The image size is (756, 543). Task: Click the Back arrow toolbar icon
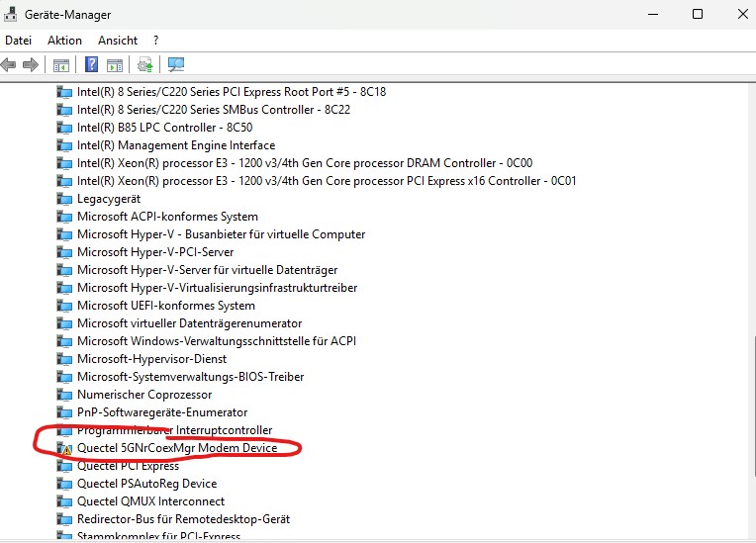8,64
